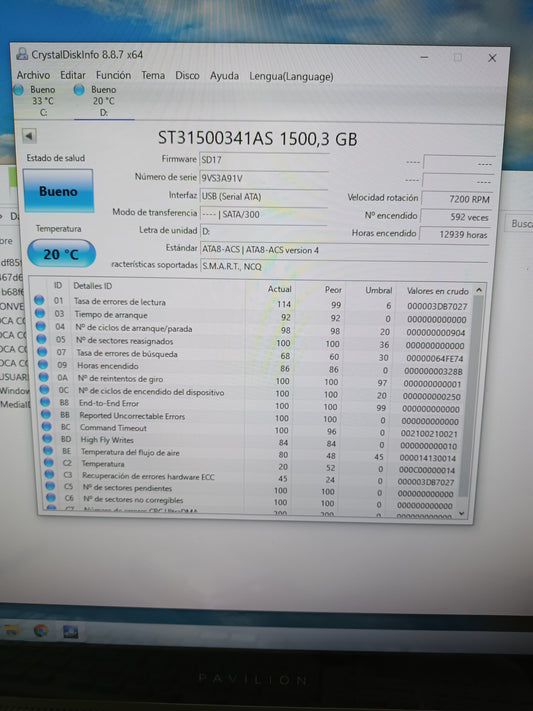
Task: Click status icon for Nº de reintentos de giro
Action: [44, 377]
